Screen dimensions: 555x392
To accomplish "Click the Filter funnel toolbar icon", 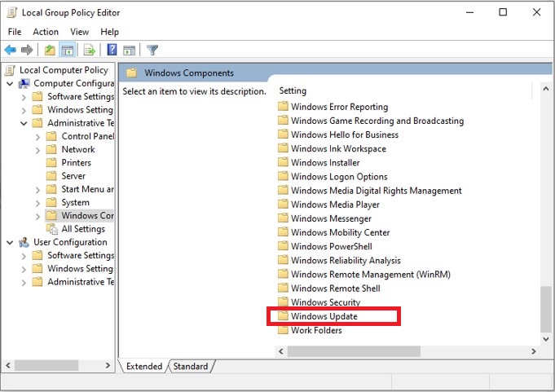I will [152, 50].
